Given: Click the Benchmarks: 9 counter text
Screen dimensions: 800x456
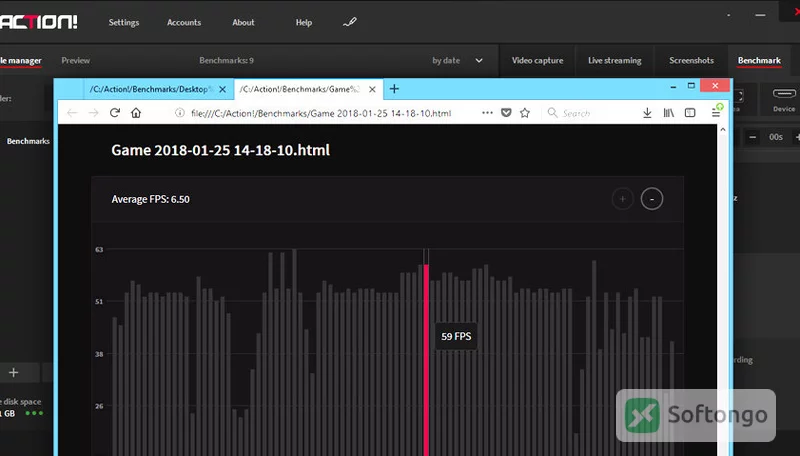Looking at the screenshot, I should click(226, 60).
